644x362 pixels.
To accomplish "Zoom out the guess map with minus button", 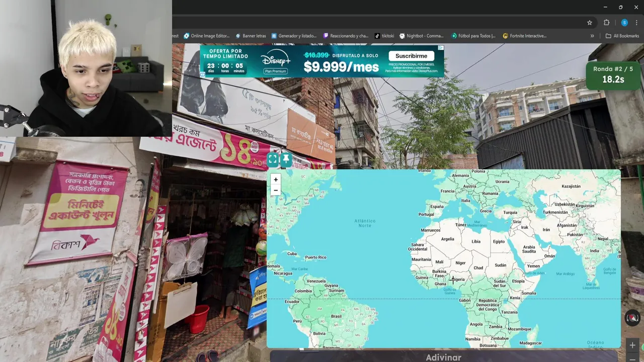I will pos(275,190).
